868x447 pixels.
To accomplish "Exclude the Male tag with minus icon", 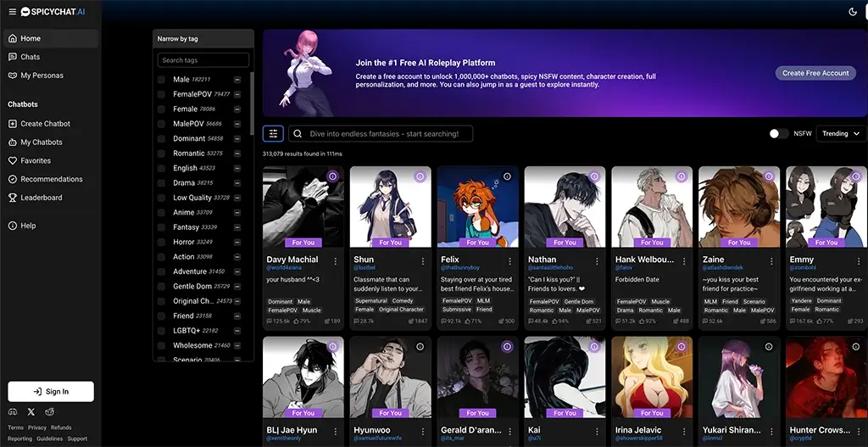I will coord(237,80).
